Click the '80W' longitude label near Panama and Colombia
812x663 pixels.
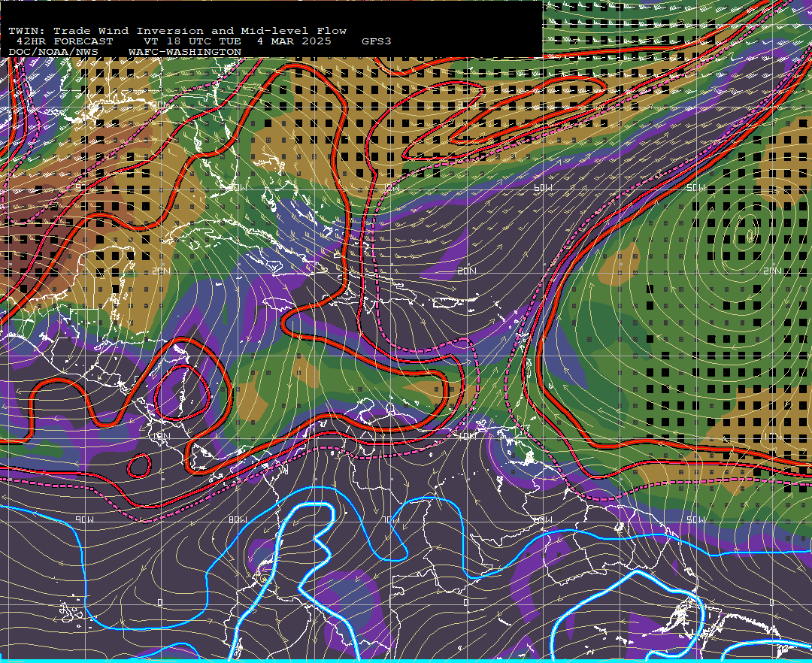click(x=238, y=519)
